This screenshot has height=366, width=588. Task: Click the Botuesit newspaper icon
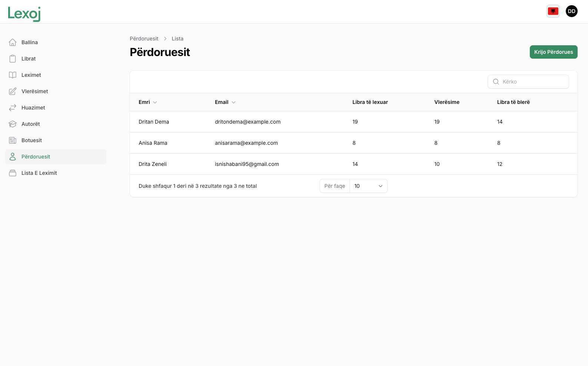13,140
